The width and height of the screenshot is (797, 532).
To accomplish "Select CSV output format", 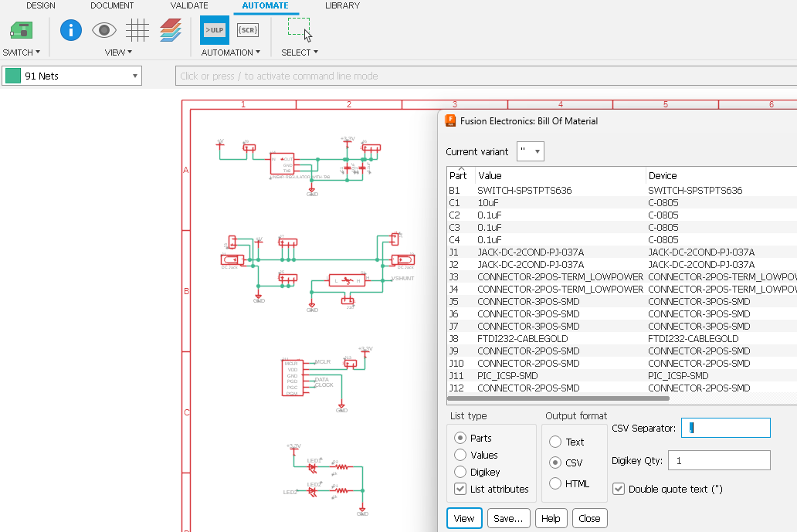I will 566,463.
